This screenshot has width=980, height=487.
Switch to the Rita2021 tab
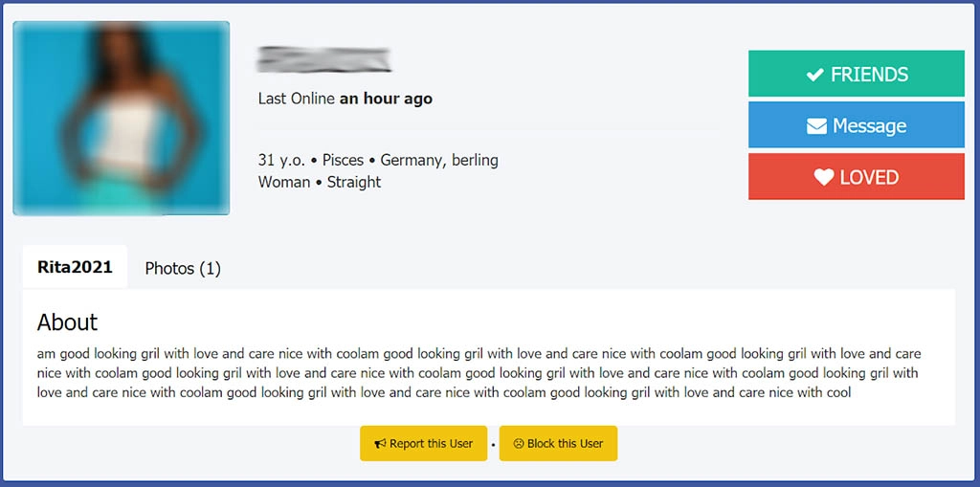click(x=75, y=267)
